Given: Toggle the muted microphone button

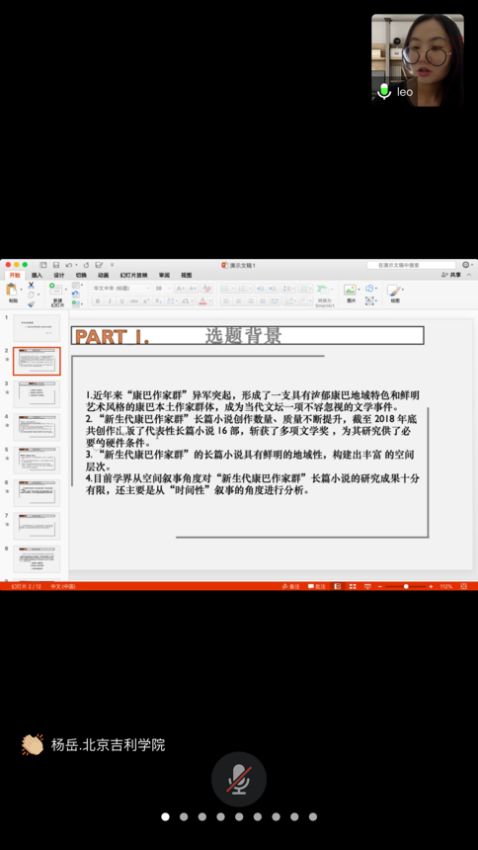Looking at the screenshot, I should (x=239, y=779).
